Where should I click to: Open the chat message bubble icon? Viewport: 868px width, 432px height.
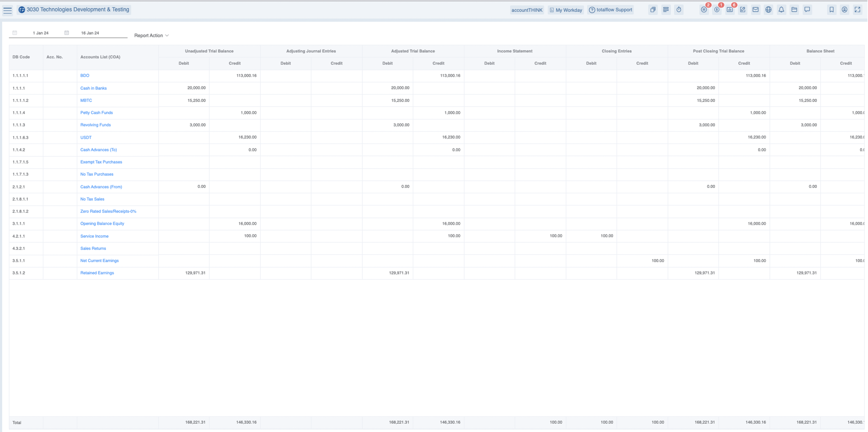[x=807, y=10]
